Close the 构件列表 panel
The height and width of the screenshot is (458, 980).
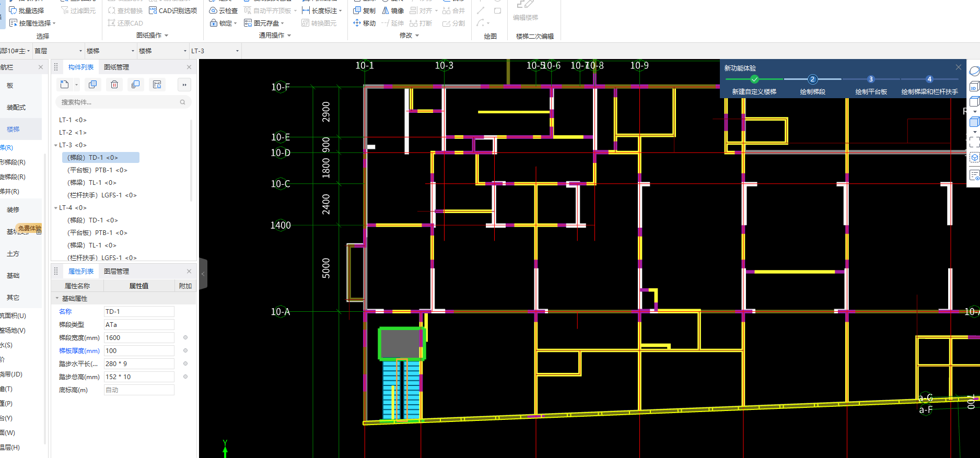coord(189,67)
